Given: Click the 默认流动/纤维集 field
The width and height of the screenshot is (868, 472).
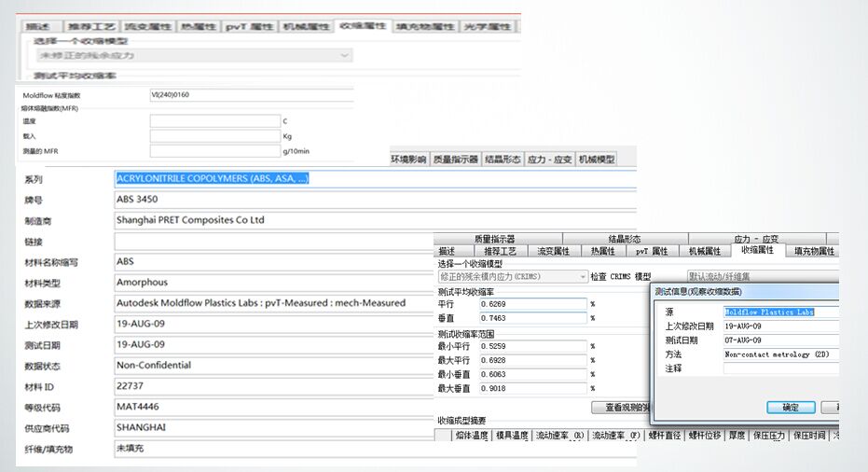Looking at the screenshot, I should coord(763,276).
